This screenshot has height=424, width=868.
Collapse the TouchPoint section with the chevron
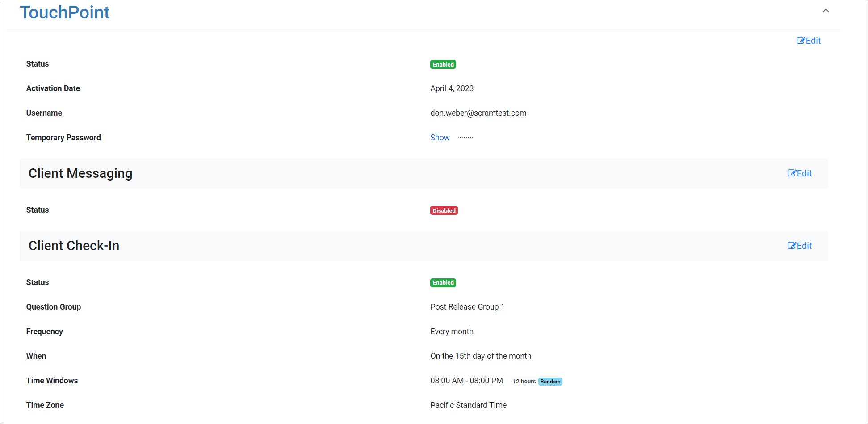(x=826, y=11)
